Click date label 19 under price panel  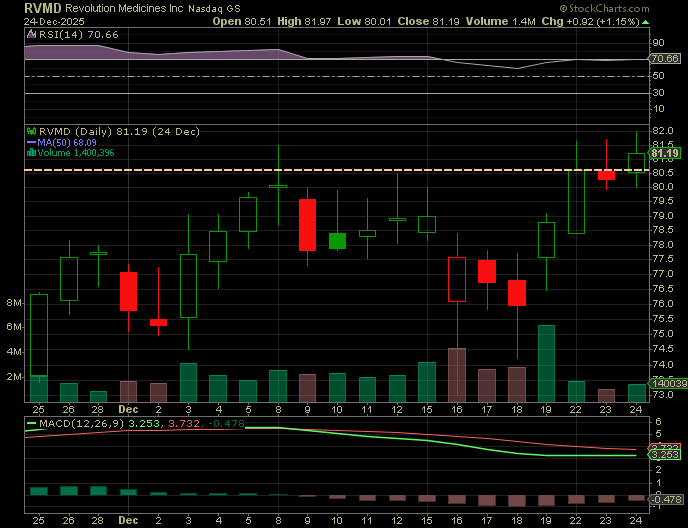point(546,409)
